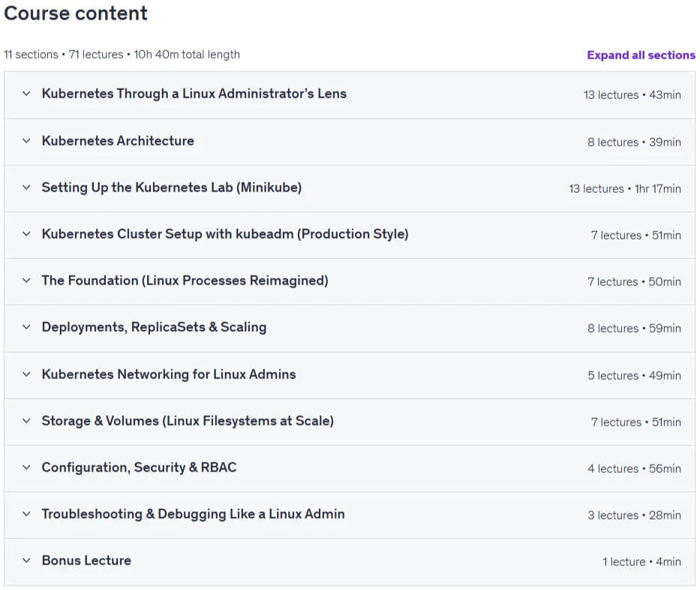Viewport: 700px width, 590px height.
Task: Select the Bonus Lecture section title
Action: pos(86,561)
